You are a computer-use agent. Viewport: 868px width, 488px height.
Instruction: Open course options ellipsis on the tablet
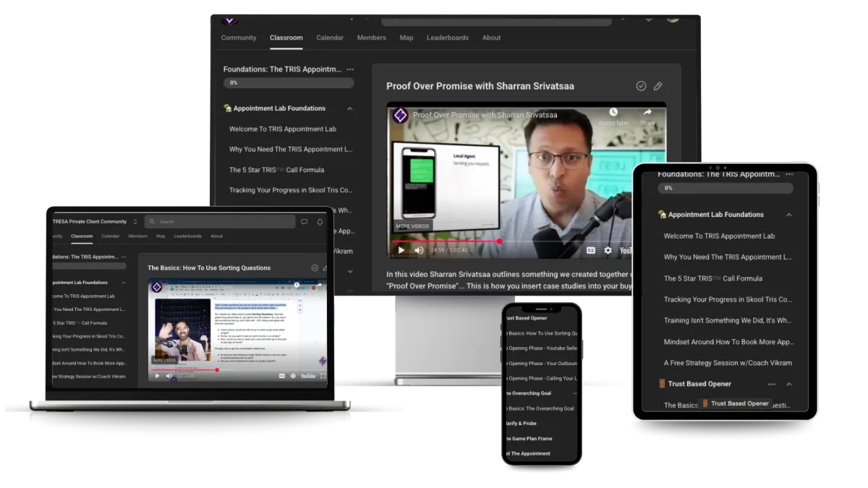[x=789, y=174]
